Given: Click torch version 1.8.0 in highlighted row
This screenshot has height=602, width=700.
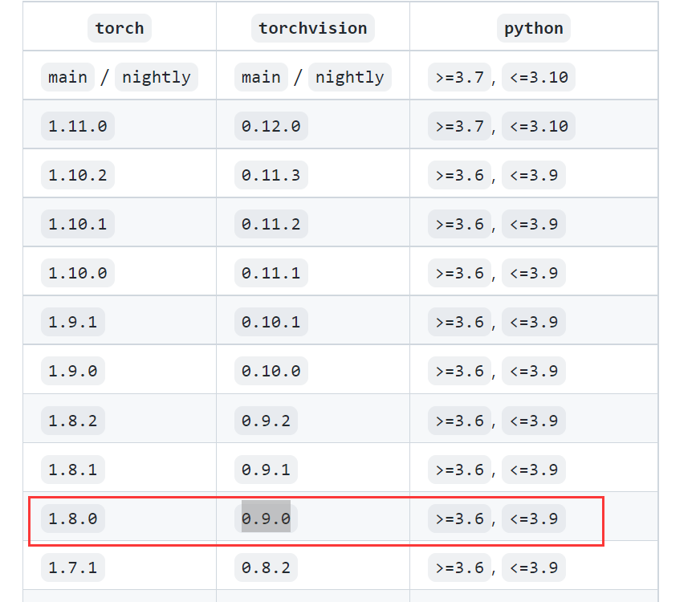Looking at the screenshot, I should click(73, 519).
